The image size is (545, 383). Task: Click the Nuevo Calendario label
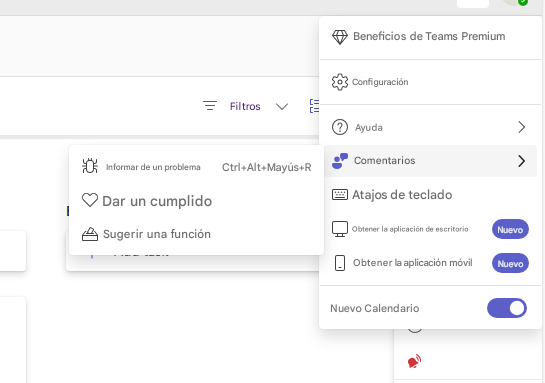tap(374, 308)
